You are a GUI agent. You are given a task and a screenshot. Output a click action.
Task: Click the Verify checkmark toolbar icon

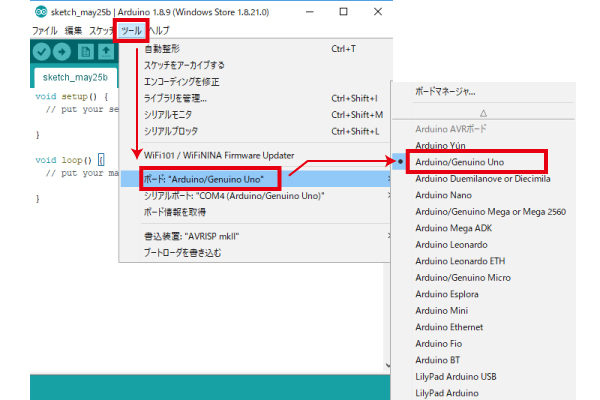click(x=41, y=52)
